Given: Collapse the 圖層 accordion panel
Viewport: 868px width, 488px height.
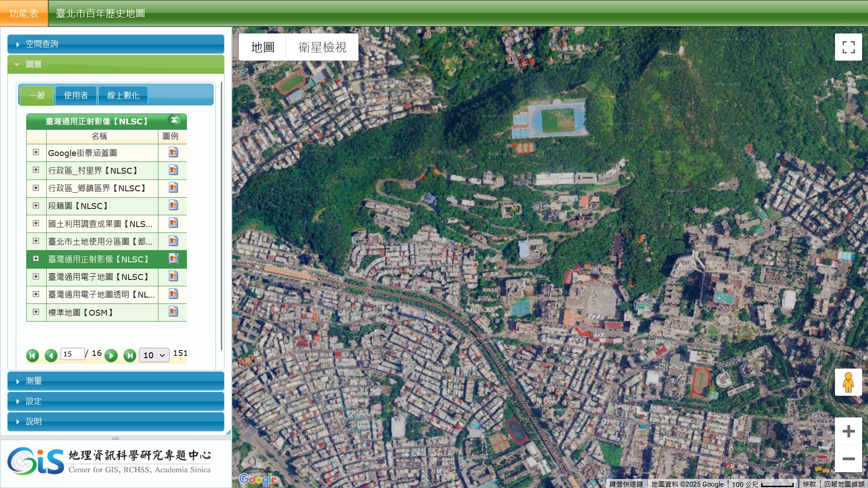Looking at the screenshot, I should [x=116, y=64].
